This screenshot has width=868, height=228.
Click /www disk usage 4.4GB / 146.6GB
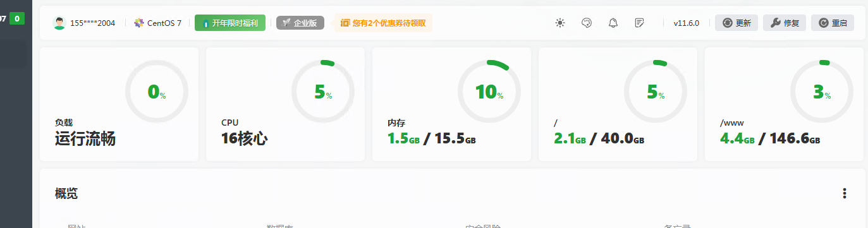[770, 139]
